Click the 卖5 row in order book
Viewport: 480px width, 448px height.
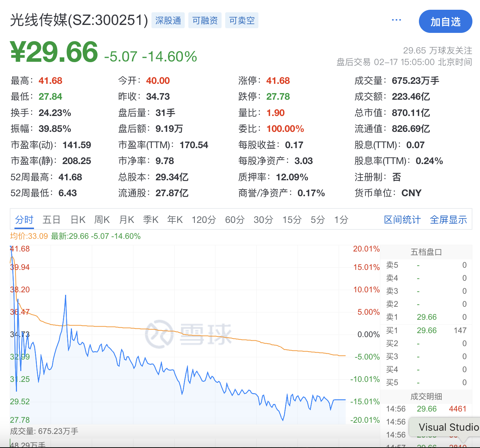pyautogui.click(x=426, y=265)
